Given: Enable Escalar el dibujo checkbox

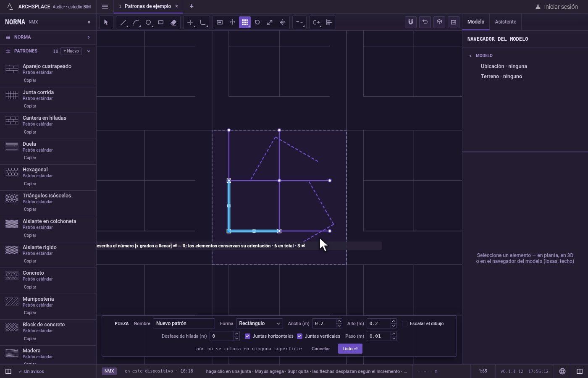Looking at the screenshot, I should [404, 323].
